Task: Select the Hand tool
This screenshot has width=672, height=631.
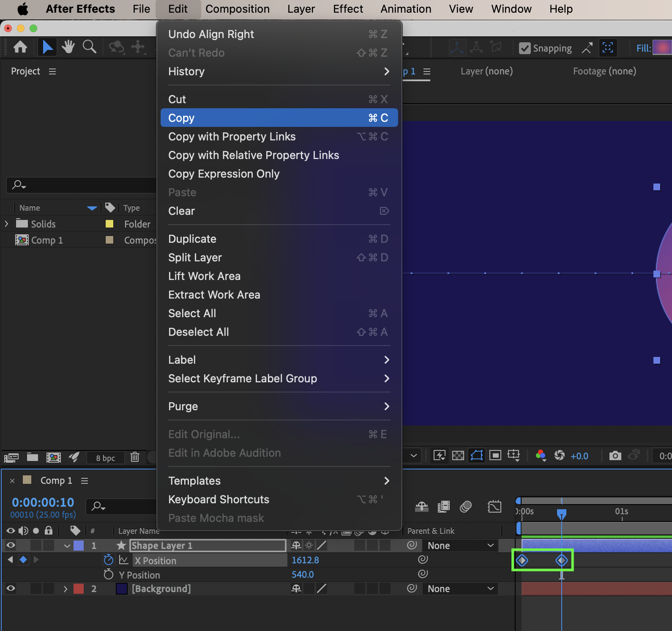Action: (x=68, y=47)
